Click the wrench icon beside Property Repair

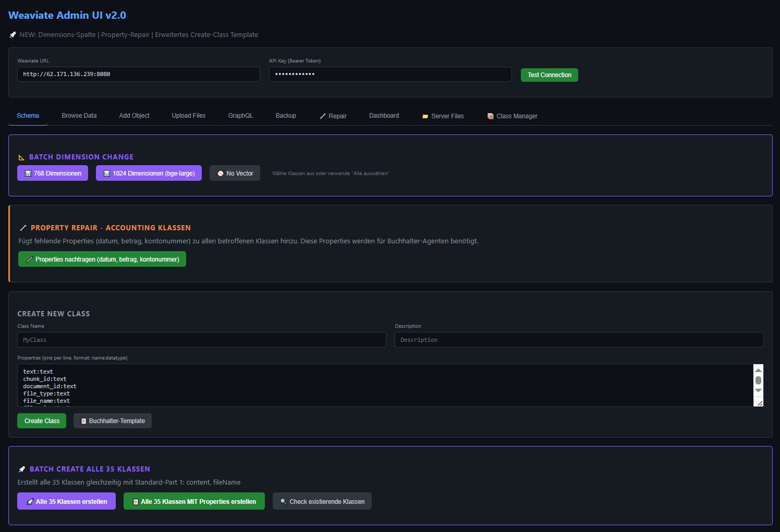pos(23,228)
